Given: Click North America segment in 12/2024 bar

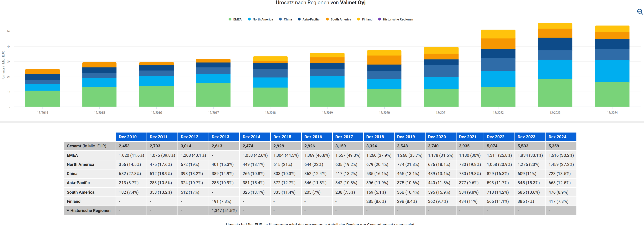Looking at the screenshot, I should point(612,71).
